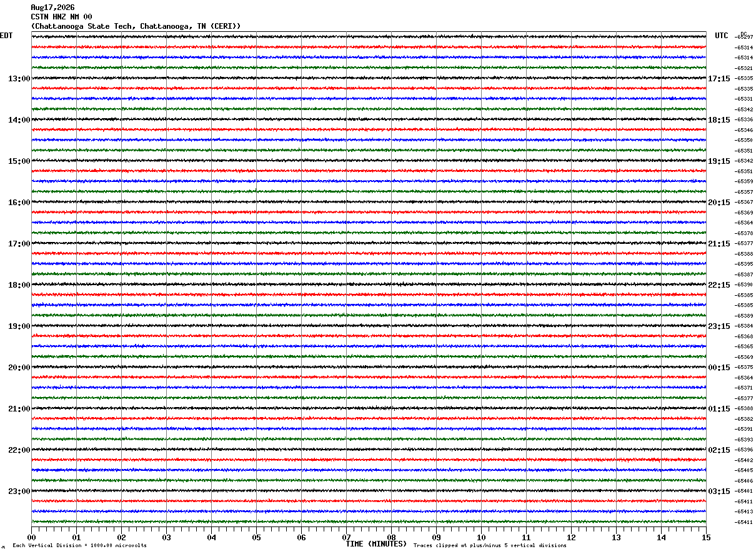Click the traces clipped footnote text
This screenshot has width=756, height=554.
point(490,545)
